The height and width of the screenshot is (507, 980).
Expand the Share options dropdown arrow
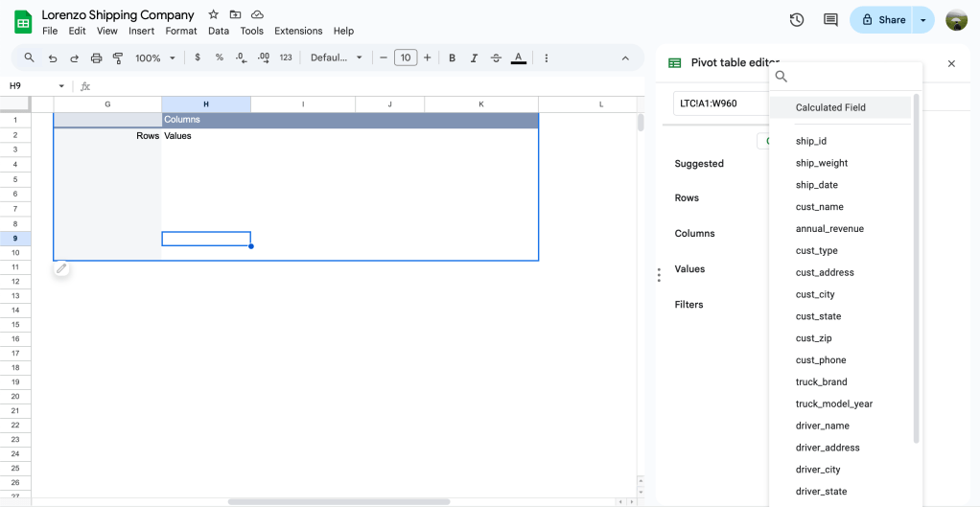pyautogui.click(x=923, y=20)
